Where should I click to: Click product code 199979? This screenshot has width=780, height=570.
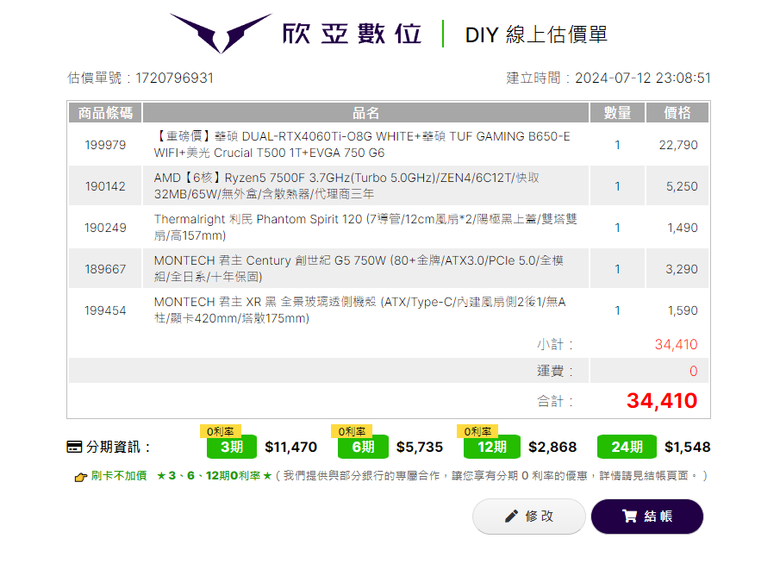[x=105, y=145]
